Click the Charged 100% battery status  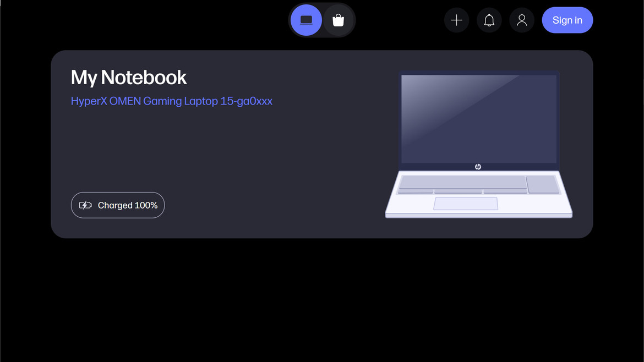pyautogui.click(x=117, y=205)
